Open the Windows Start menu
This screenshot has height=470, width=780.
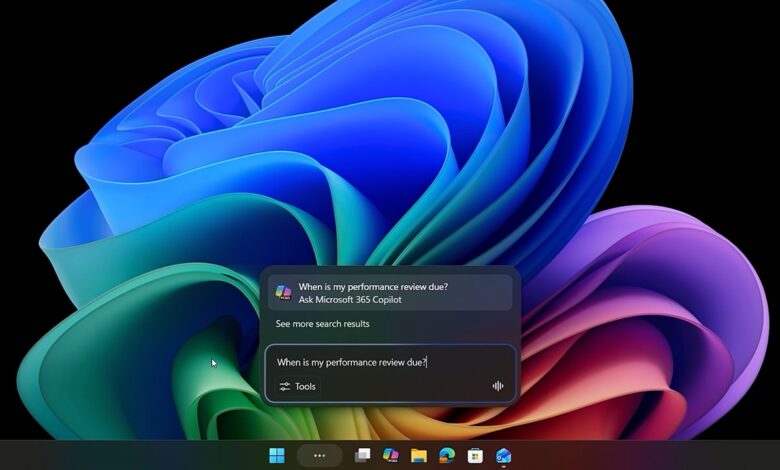[x=277, y=455]
